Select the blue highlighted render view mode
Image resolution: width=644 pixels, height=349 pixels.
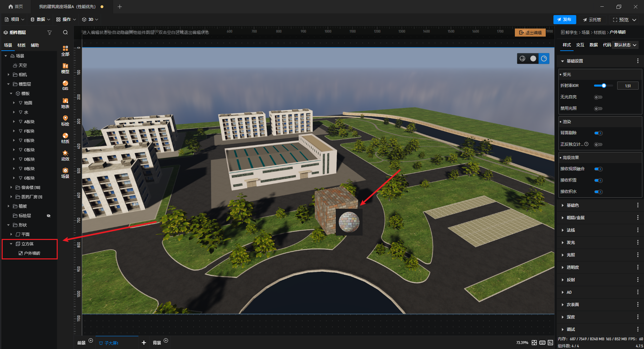point(544,59)
